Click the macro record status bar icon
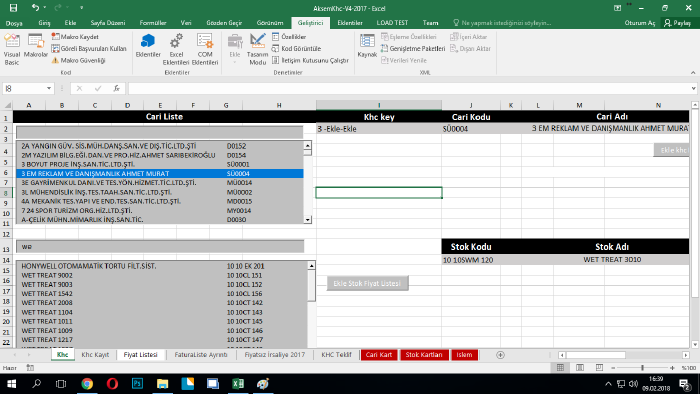Viewport: 700px width, 394px height. click(30, 368)
